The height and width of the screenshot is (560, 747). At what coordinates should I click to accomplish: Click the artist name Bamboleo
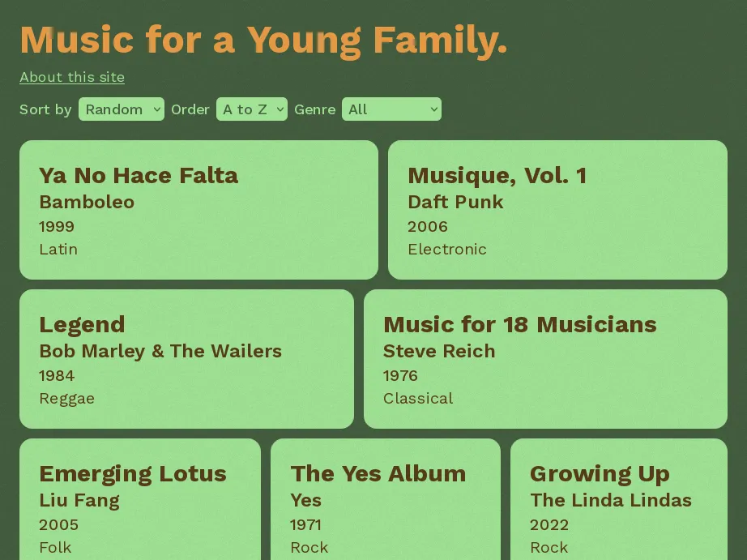click(x=87, y=202)
